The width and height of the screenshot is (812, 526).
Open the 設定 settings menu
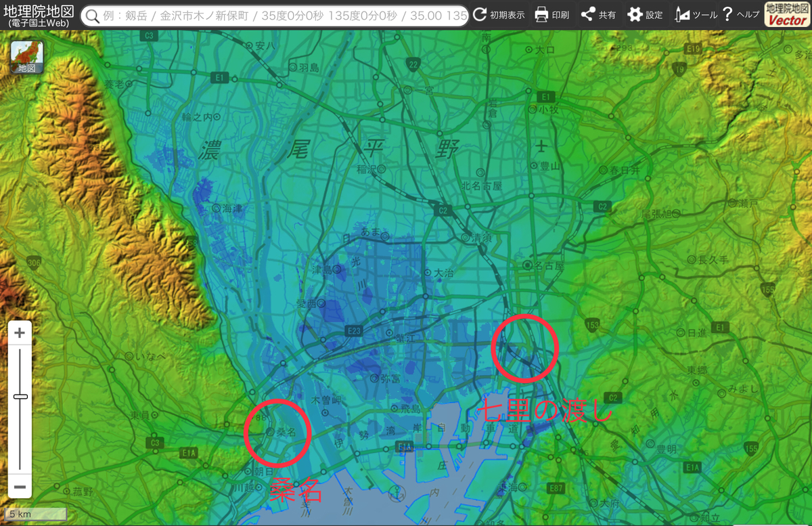tap(645, 14)
